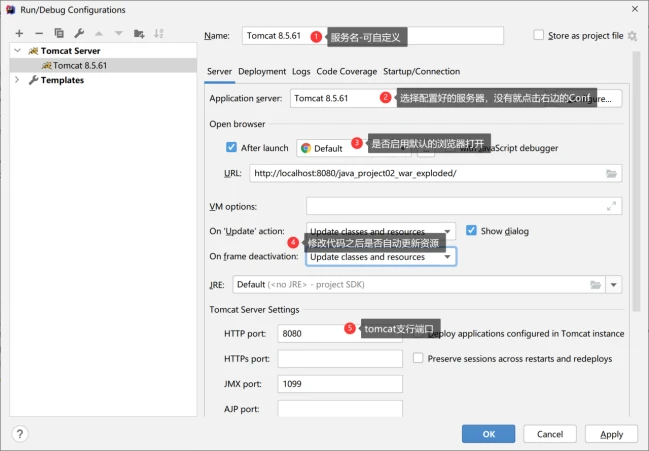Open the Default browser dropdown
This screenshot has width=649, height=451.
(x=354, y=148)
